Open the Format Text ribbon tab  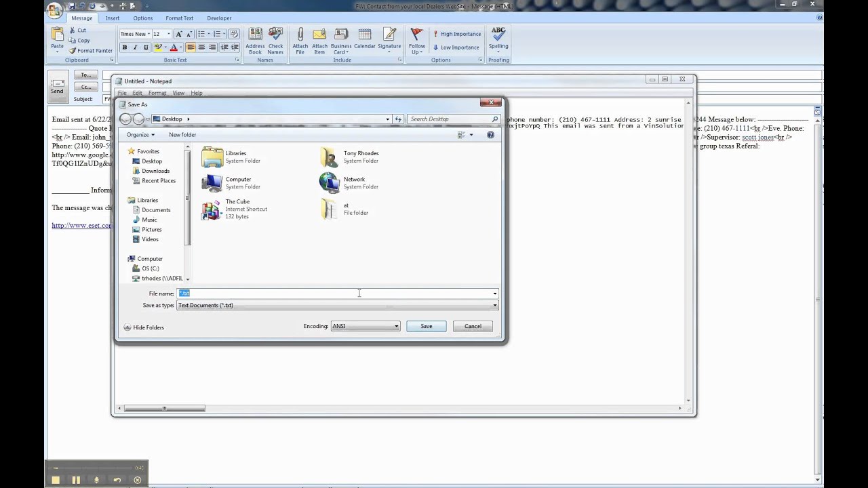click(180, 18)
